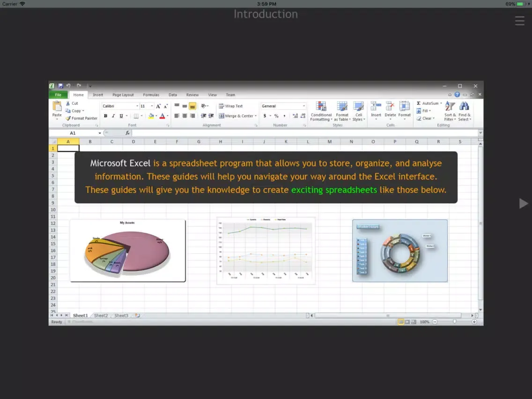Screen dimensions: 532x399
Task: Click the Increase Font Size icon
Action: (158, 106)
